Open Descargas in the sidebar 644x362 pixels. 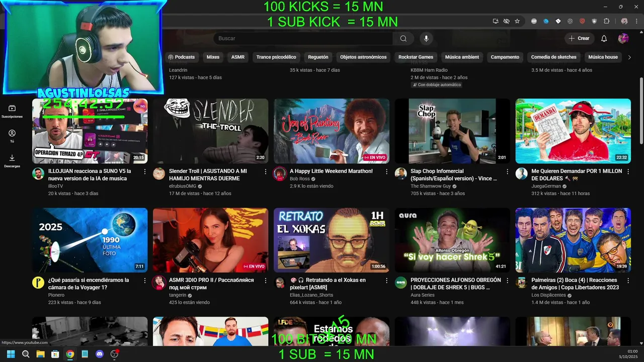12,161
